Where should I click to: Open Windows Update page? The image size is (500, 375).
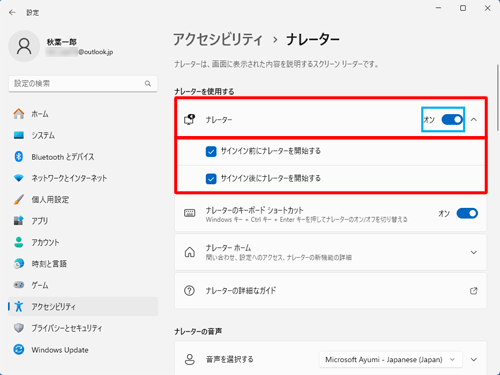[x=83, y=349]
